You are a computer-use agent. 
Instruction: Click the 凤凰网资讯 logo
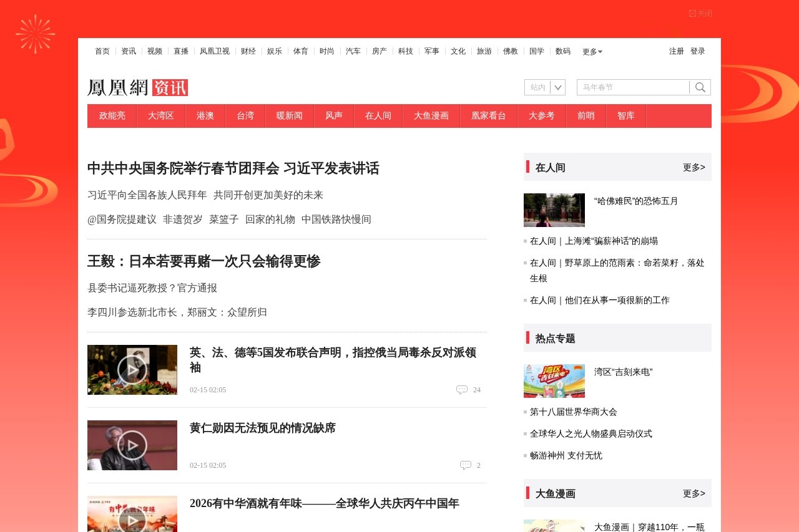click(138, 87)
